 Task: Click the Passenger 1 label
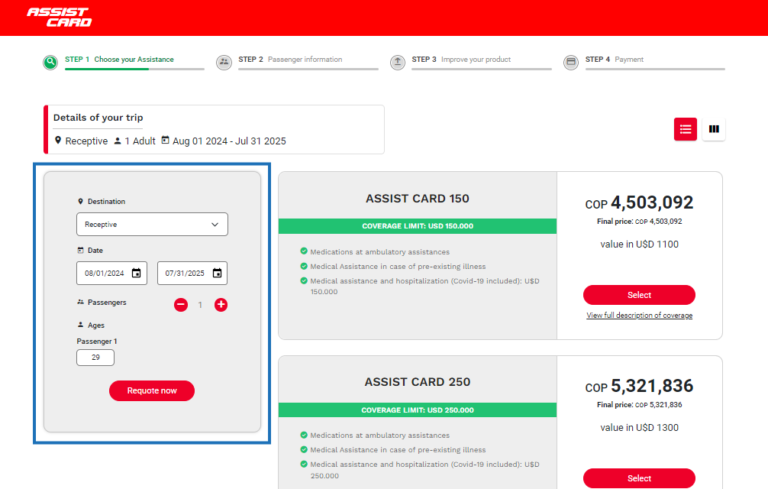tap(97, 342)
